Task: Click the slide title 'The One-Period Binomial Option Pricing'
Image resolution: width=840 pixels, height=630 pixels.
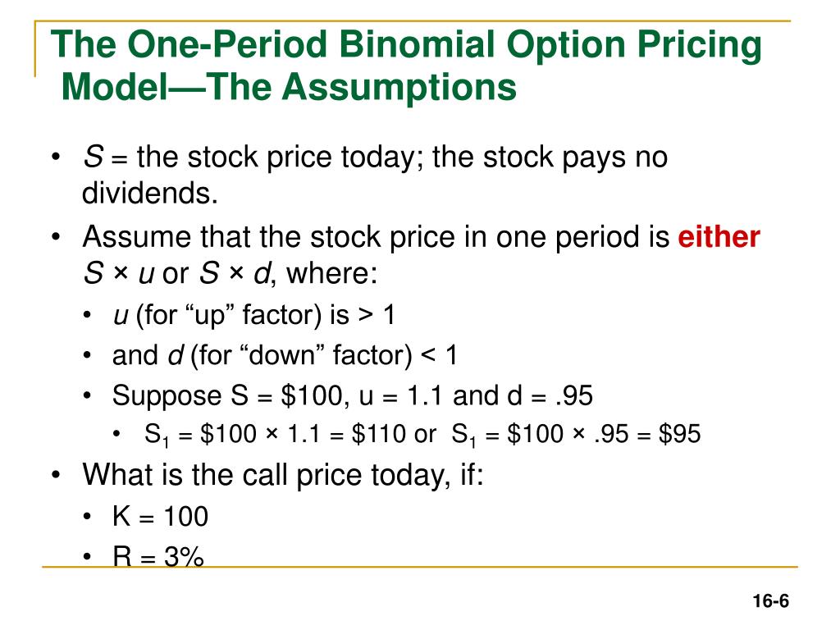Action: point(405,46)
